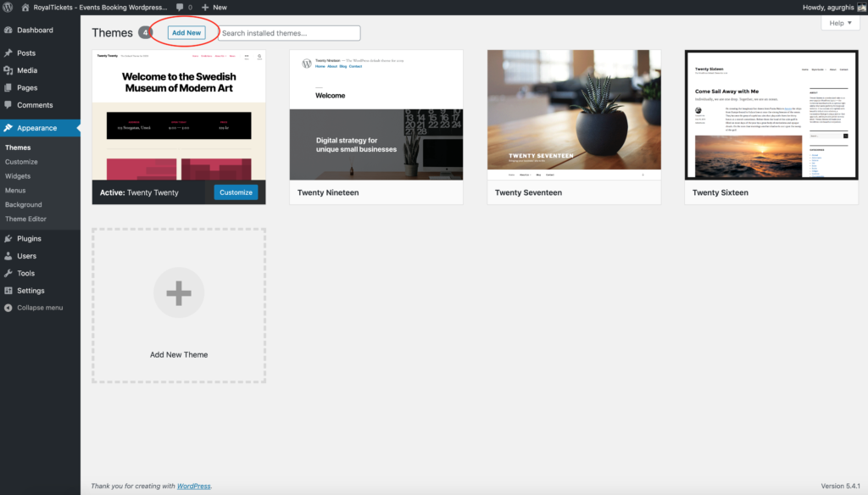Open the comments bubble in admin bar
The width and height of the screenshot is (868, 495).
coord(180,7)
